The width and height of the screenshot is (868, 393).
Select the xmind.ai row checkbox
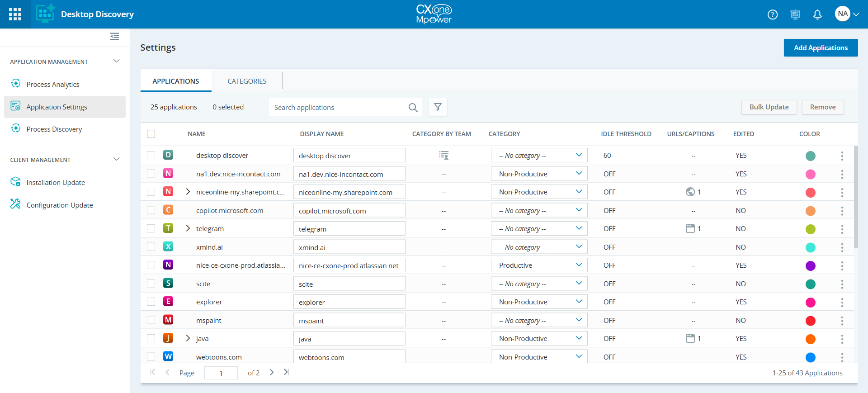click(151, 247)
